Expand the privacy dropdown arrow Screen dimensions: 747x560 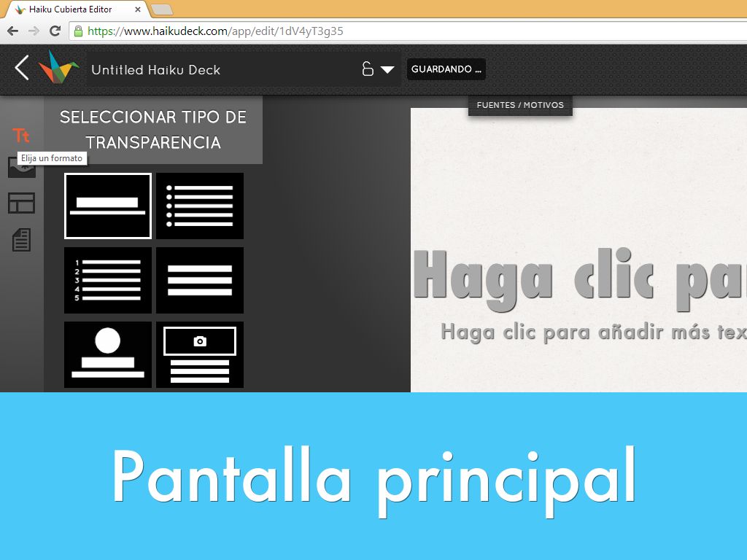pos(387,70)
